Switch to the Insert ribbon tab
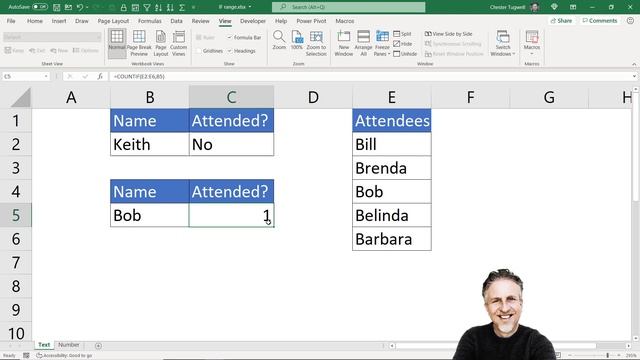The height and width of the screenshot is (360, 640). pyautogui.click(x=59, y=21)
